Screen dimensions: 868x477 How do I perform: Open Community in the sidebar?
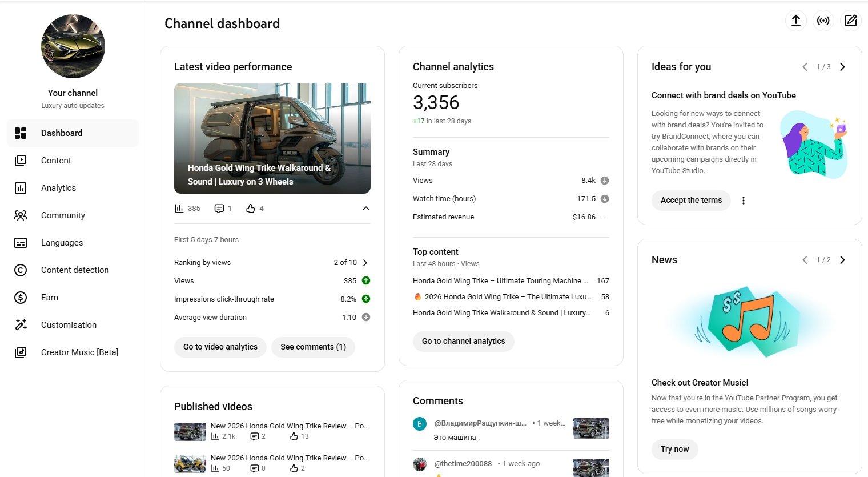[63, 215]
